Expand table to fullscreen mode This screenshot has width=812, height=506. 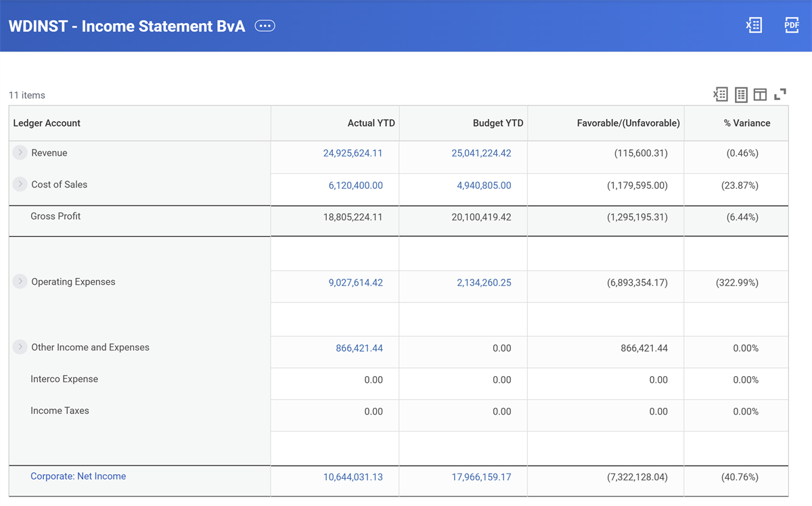[x=780, y=95]
